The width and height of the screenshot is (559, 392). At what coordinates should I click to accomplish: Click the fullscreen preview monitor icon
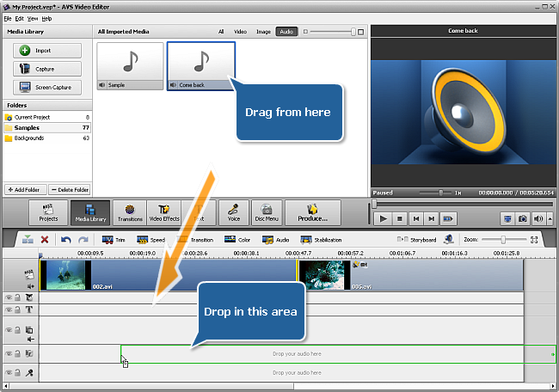(x=507, y=218)
